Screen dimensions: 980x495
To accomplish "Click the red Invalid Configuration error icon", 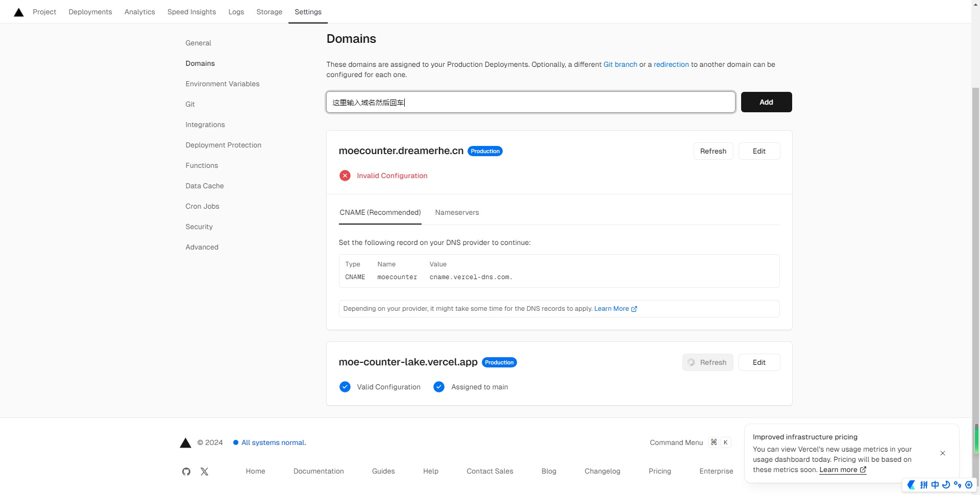I will [345, 176].
